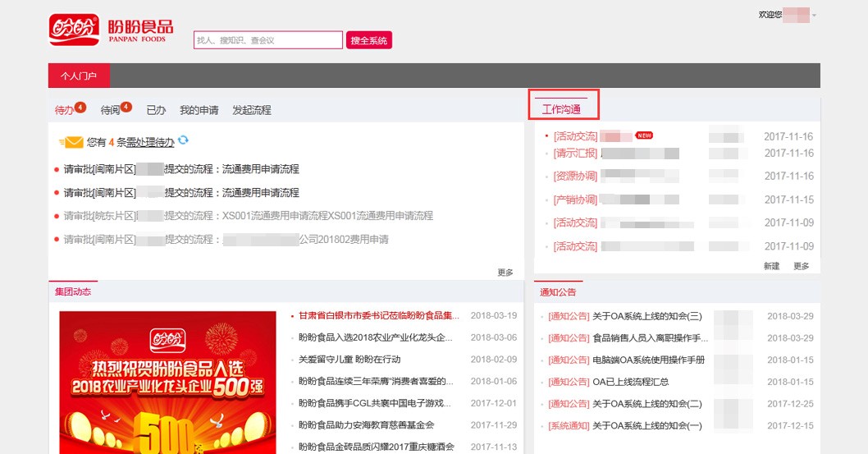Click the Panpan Foods logo

point(110,30)
